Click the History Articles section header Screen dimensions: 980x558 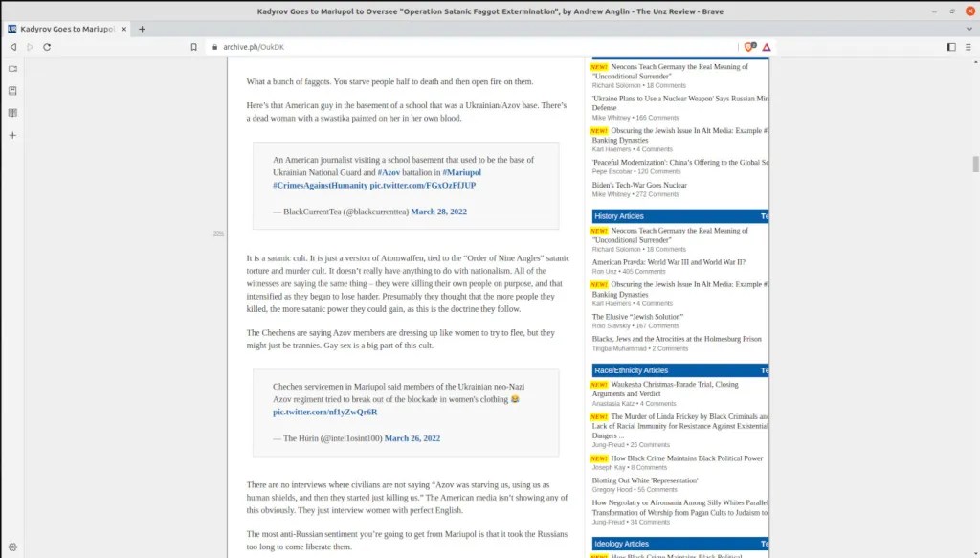pos(619,216)
